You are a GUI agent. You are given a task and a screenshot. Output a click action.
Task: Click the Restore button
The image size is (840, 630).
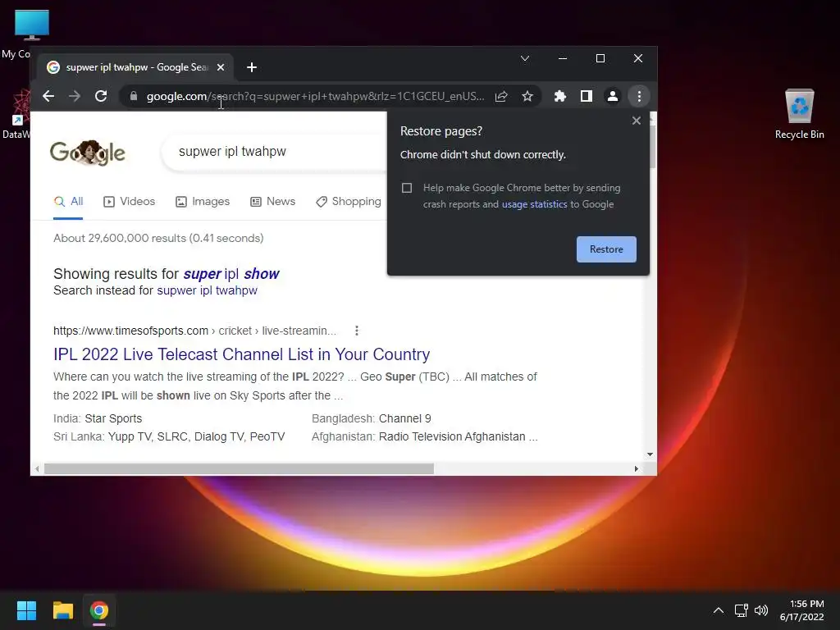606,249
